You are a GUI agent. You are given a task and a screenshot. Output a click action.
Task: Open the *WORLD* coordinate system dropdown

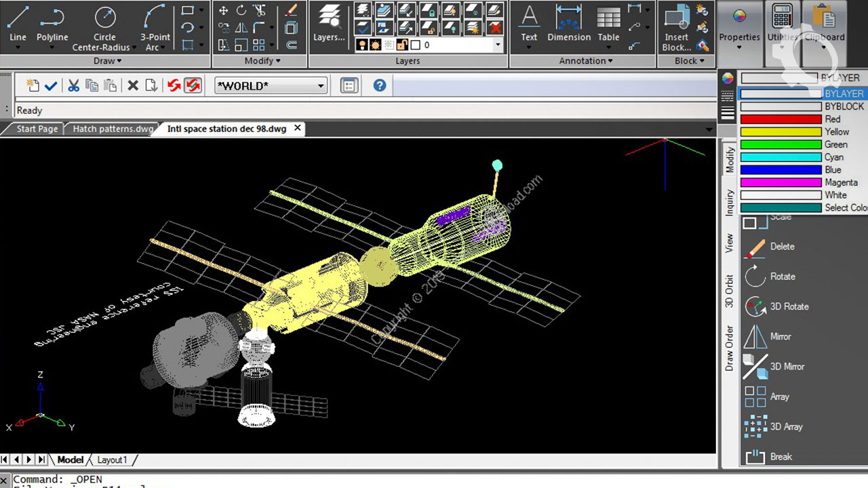271,85
